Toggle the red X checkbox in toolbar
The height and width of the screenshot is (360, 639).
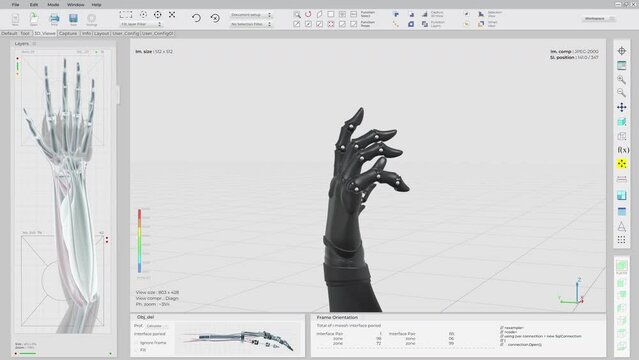331,24
